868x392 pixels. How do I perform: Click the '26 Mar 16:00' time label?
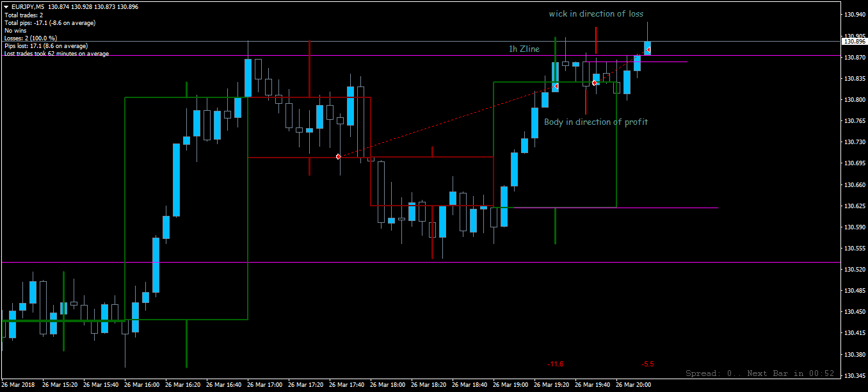(x=141, y=386)
